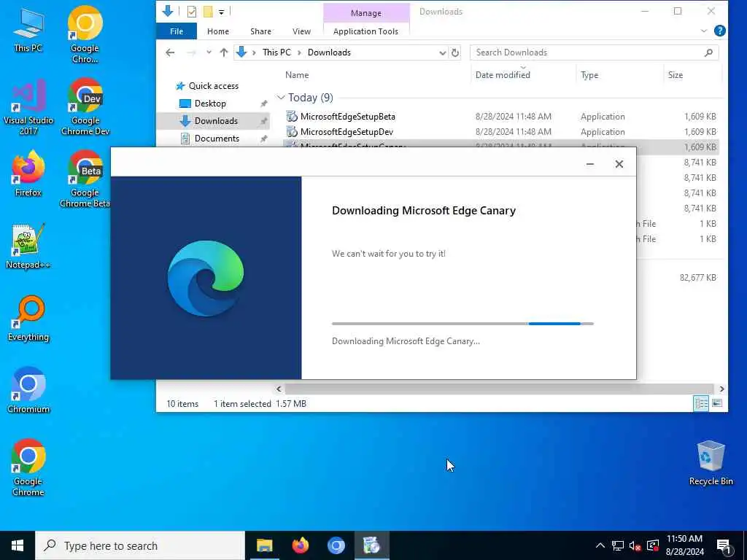Sort by Date modified column
The height and width of the screenshot is (560, 747).
click(x=503, y=75)
